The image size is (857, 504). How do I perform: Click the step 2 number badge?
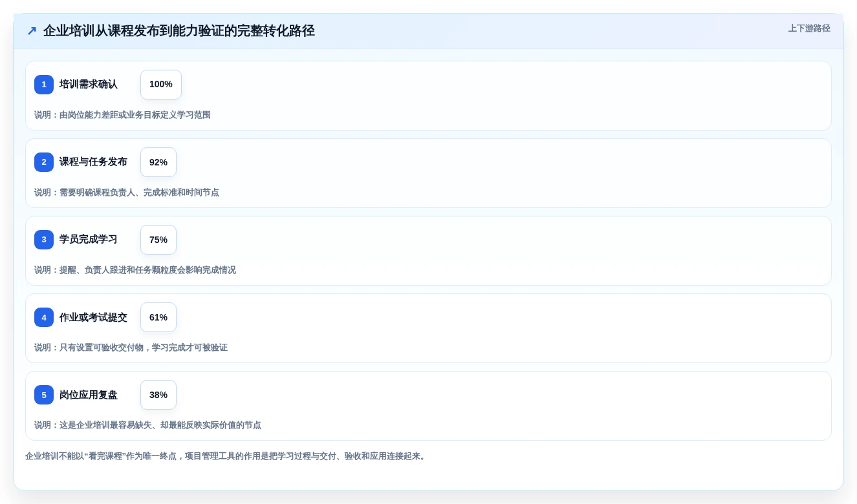click(44, 162)
